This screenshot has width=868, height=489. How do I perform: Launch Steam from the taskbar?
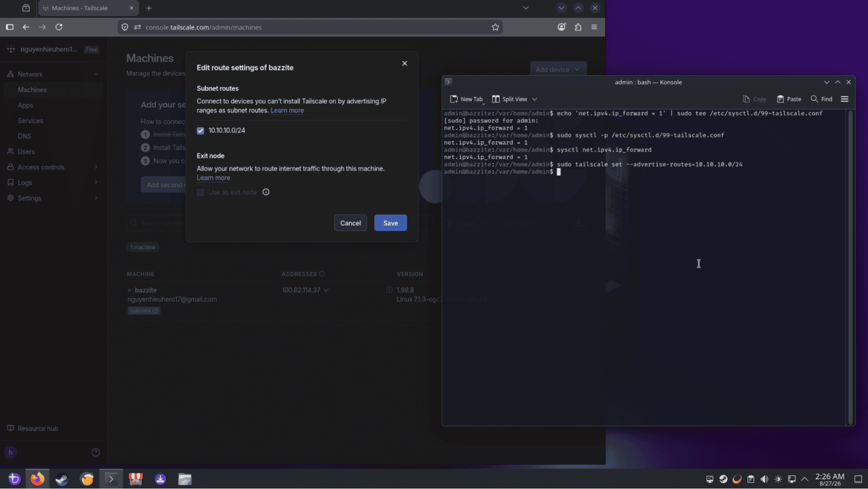click(x=62, y=479)
